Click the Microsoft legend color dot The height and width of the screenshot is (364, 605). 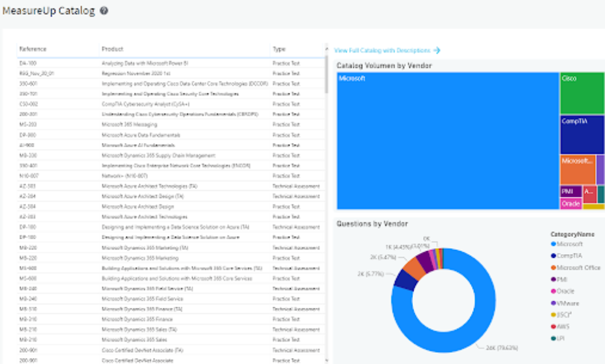(553, 244)
